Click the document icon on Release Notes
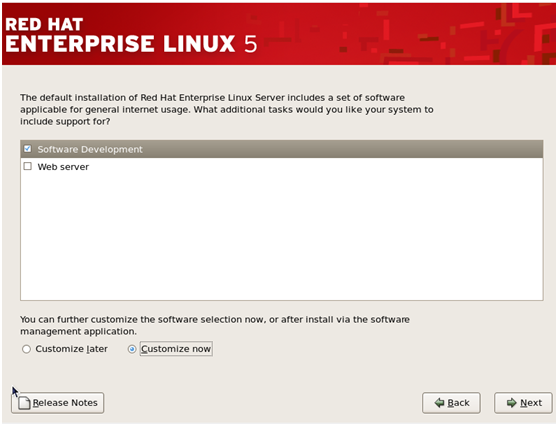The image size is (558, 426). coord(24,403)
